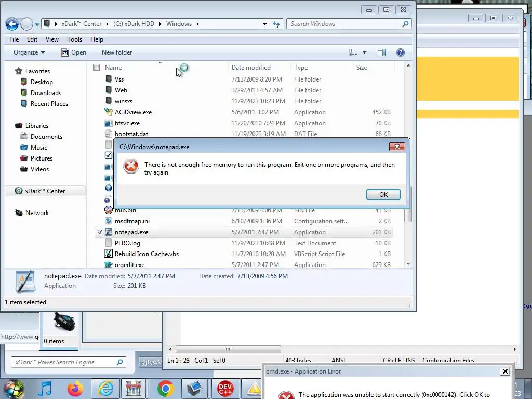Open Dev-C++ from the taskbar
Image resolution: width=532 pixels, height=399 pixels.
tap(225, 389)
